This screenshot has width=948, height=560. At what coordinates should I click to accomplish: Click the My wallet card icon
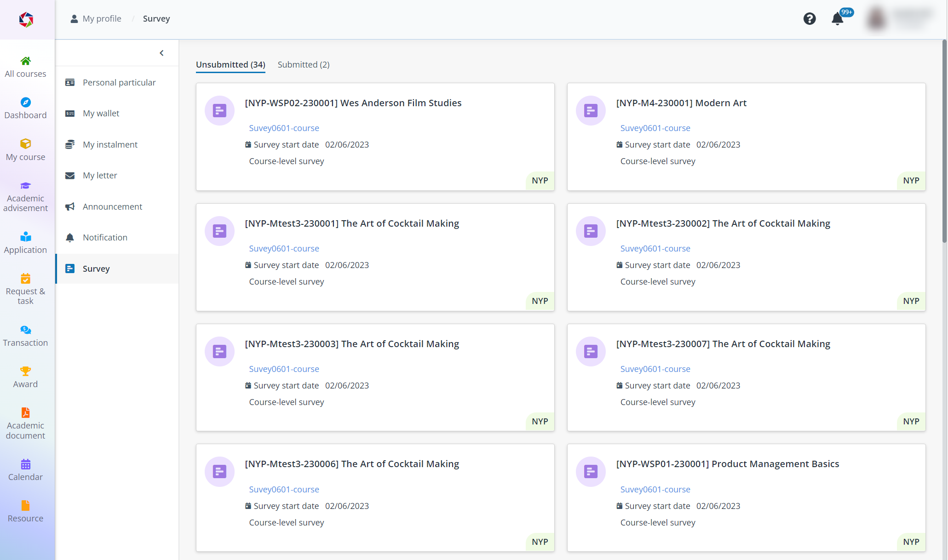pyautogui.click(x=70, y=114)
